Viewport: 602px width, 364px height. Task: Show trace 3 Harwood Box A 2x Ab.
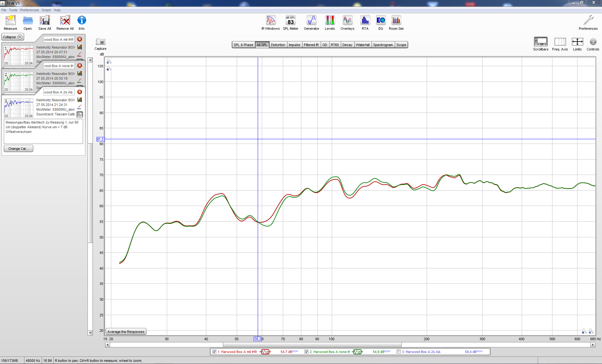pyautogui.click(x=399, y=352)
